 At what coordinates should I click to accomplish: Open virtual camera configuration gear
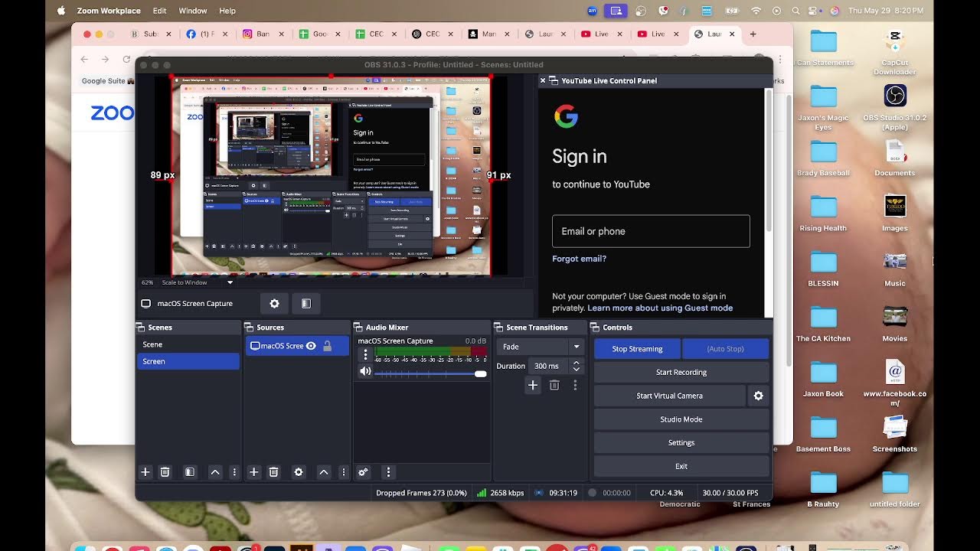(759, 396)
